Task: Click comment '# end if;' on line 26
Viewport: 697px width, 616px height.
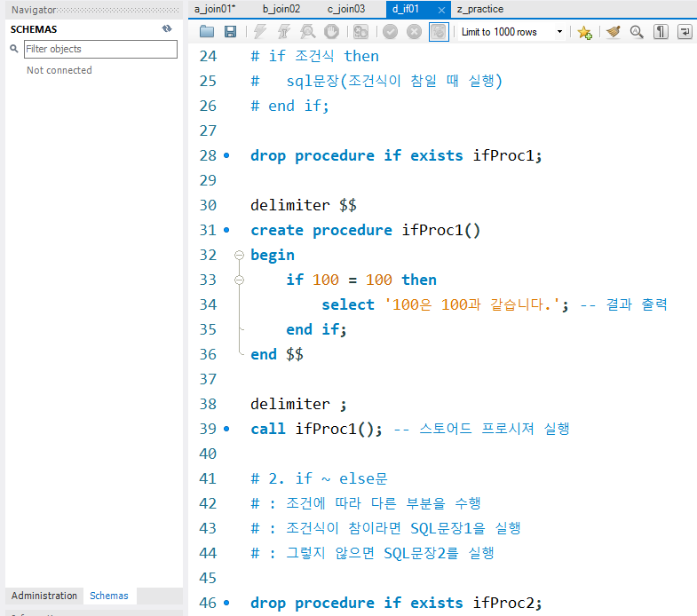Action: point(289,106)
